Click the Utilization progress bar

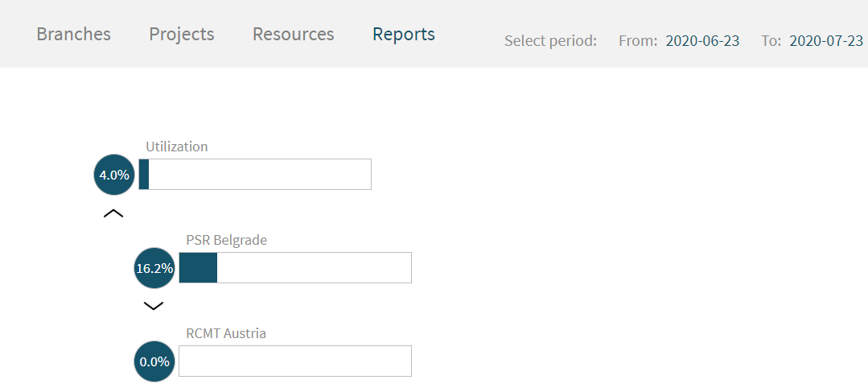click(255, 174)
